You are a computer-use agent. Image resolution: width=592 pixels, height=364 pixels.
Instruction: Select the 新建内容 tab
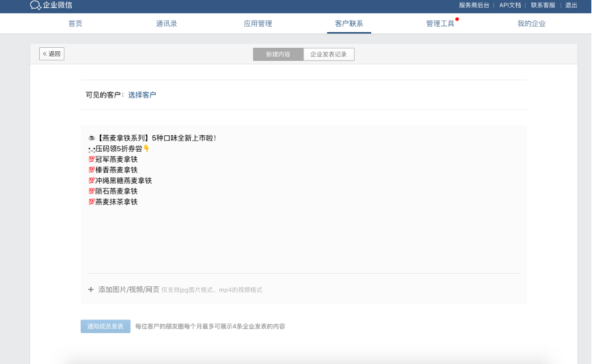click(x=278, y=54)
